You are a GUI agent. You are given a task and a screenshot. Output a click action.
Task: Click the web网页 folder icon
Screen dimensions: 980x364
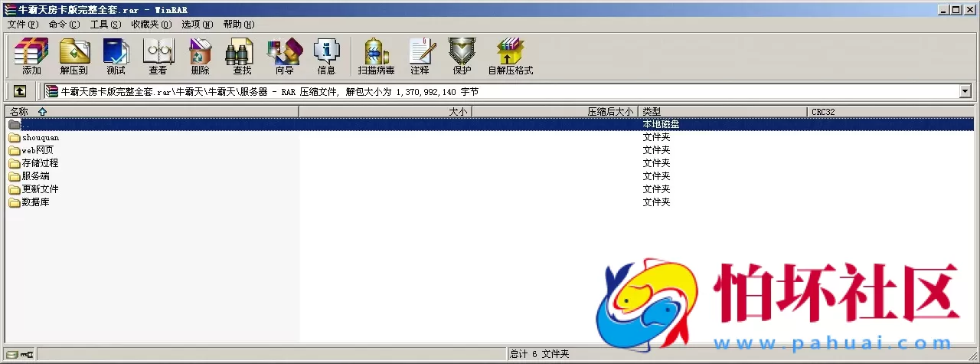point(14,150)
